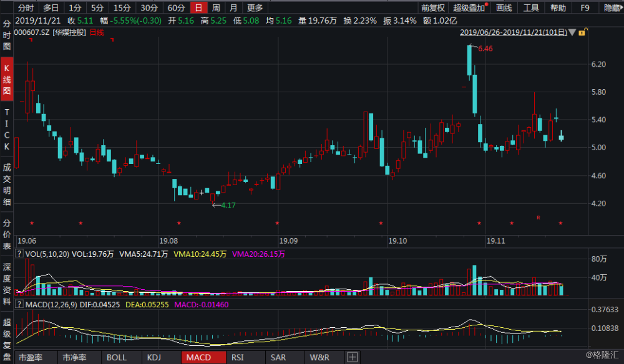The height and width of the screenshot is (364, 624).
Task: Expand the date range dropdown triangle
Action: pos(572,32)
